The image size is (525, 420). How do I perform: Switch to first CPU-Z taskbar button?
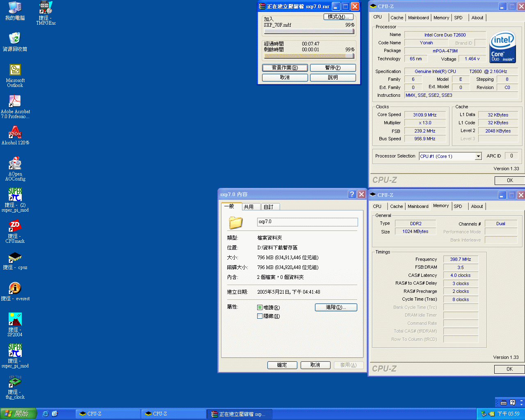(108, 414)
